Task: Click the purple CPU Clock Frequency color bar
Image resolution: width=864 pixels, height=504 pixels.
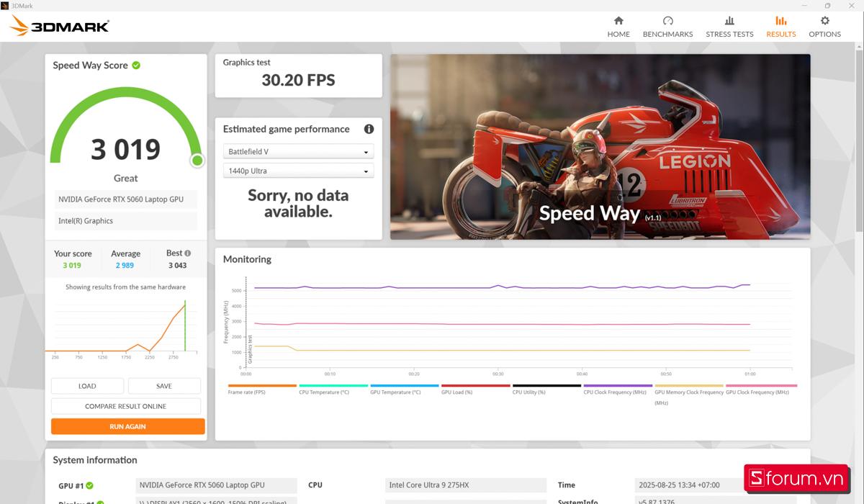Action: [x=616, y=386]
